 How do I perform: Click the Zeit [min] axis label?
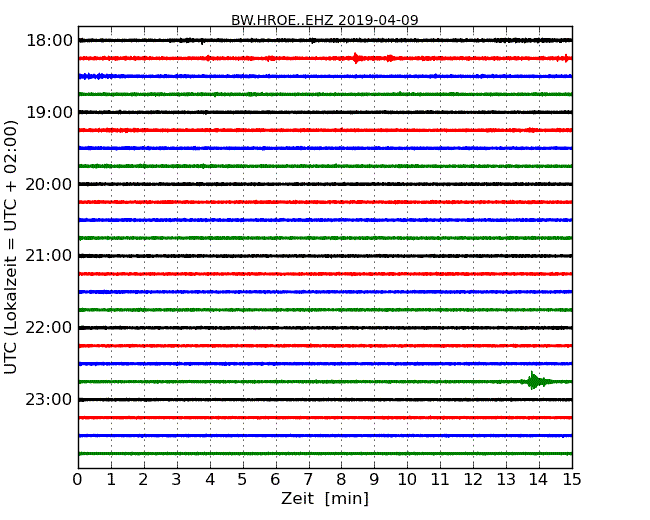tap(325, 498)
